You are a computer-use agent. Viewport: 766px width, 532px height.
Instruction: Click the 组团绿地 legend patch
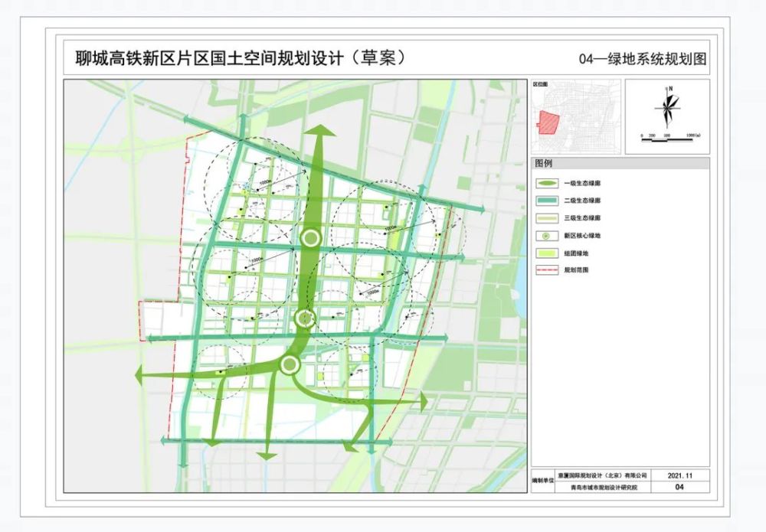[546, 253]
